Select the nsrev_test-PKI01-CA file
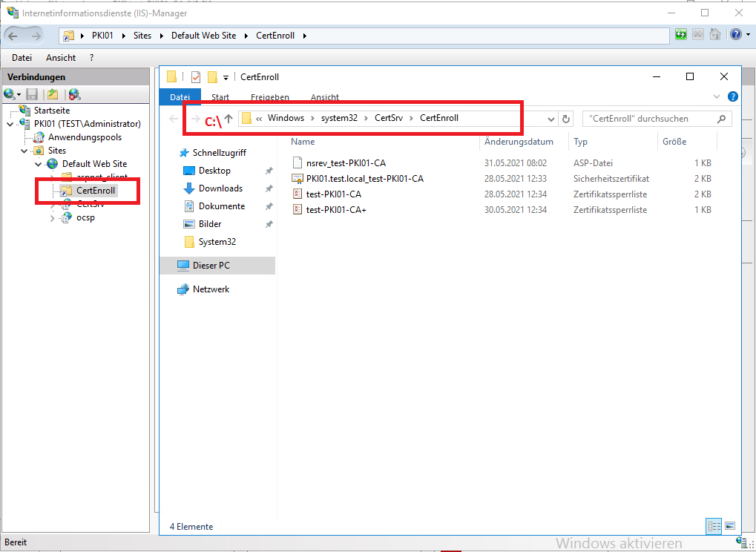 point(345,163)
